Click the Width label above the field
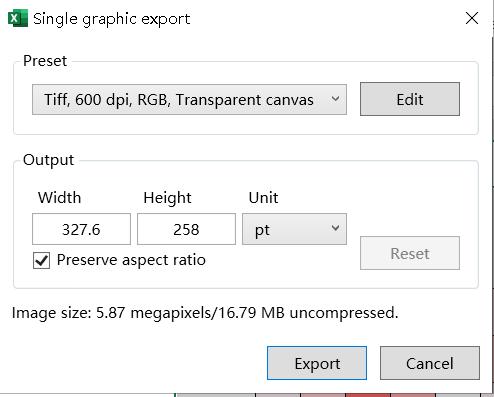 [59, 198]
